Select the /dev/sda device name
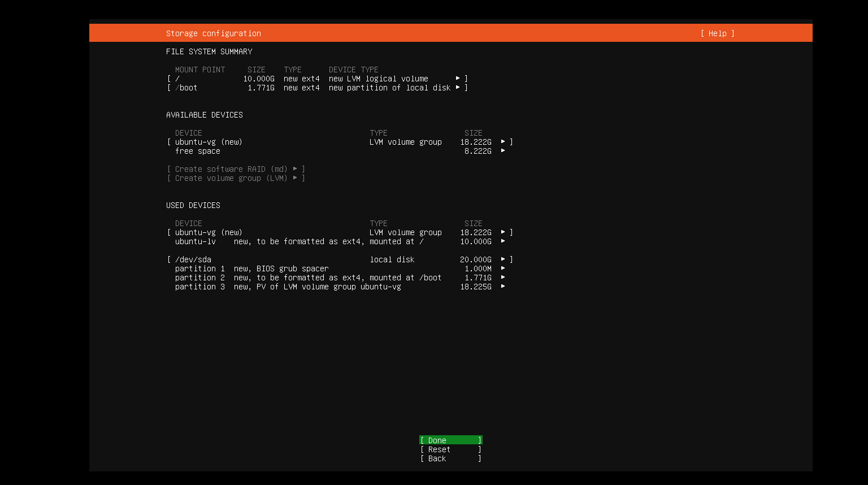868x485 pixels. click(193, 259)
